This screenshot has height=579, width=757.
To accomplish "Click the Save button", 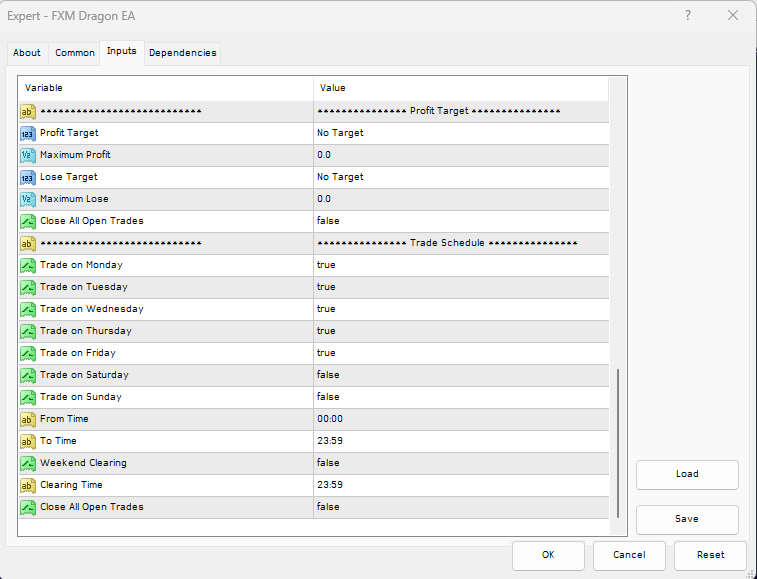I will (x=687, y=519).
